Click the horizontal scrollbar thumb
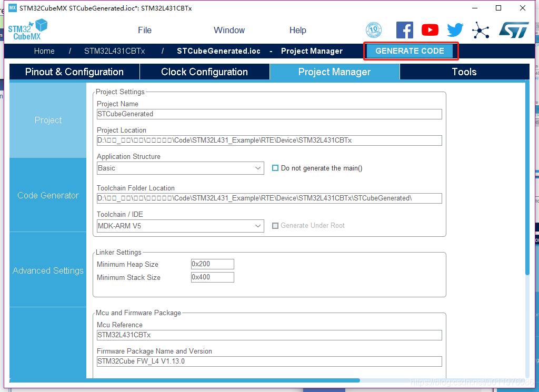Image resolution: width=539 pixels, height=392 pixels. point(185,380)
